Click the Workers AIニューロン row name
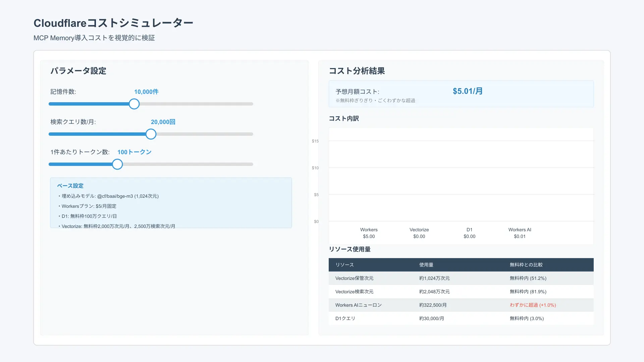 tap(359, 305)
